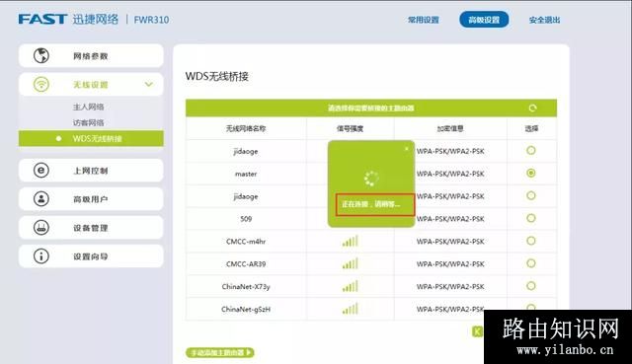Open 访客网络 submenu item

(88, 122)
